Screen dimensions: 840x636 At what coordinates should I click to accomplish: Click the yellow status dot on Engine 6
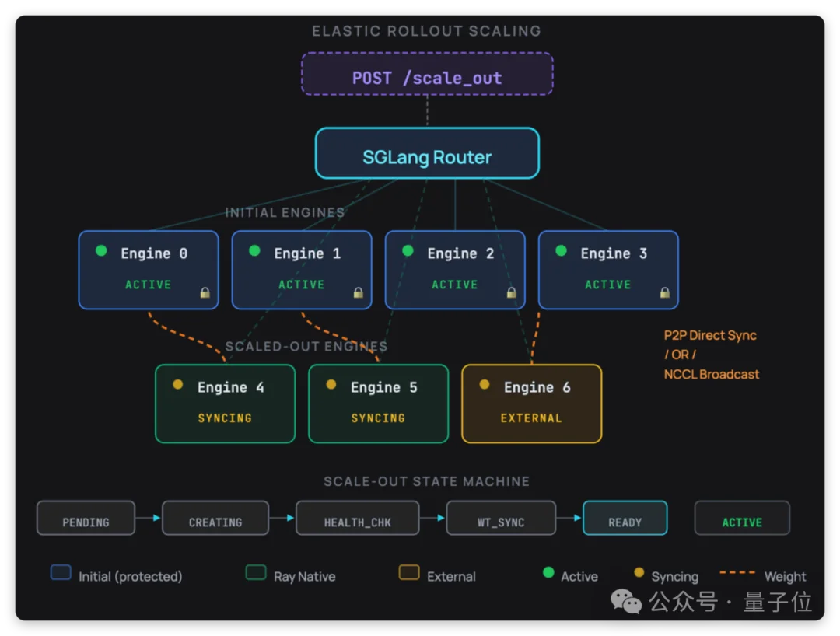[x=485, y=385]
